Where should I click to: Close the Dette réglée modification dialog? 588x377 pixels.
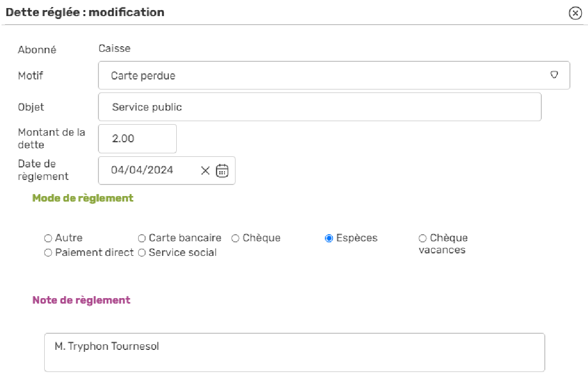pyautogui.click(x=575, y=13)
